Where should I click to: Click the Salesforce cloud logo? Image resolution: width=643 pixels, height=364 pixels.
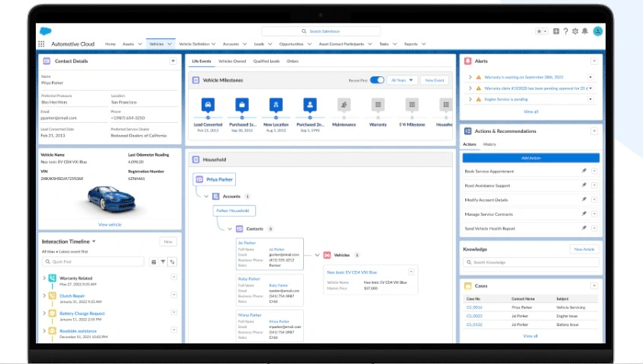click(46, 31)
